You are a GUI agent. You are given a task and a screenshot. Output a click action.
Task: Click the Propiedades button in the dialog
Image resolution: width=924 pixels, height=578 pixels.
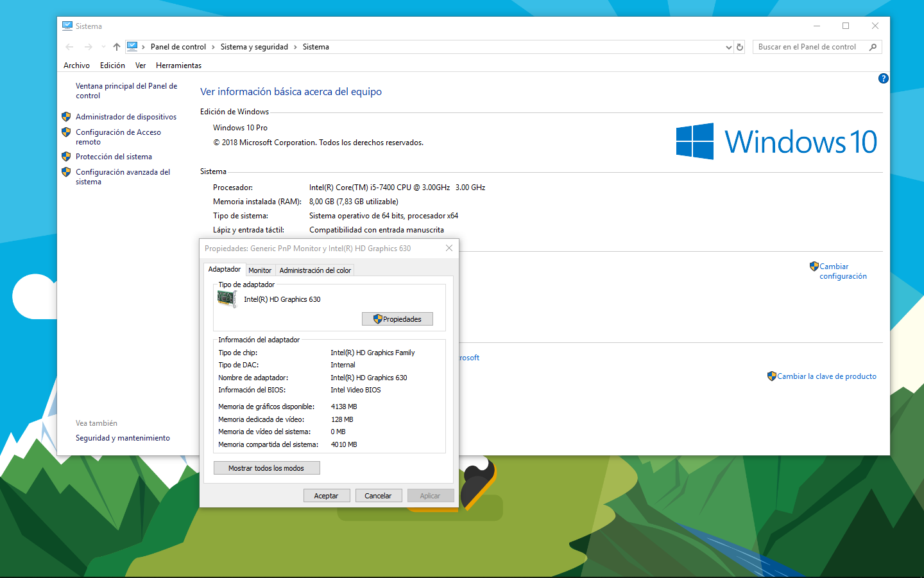click(x=397, y=319)
